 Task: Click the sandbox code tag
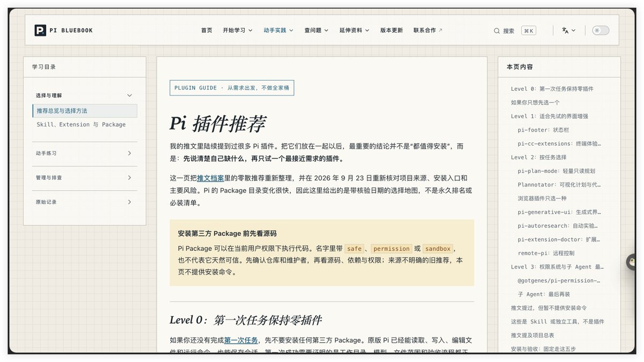tap(438, 249)
